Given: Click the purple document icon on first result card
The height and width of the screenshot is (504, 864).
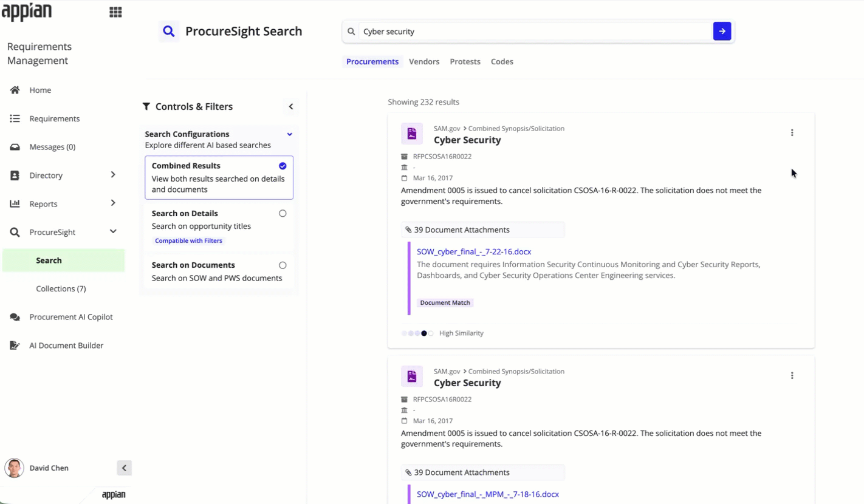Looking at the screenshot, I should (412, 134).
